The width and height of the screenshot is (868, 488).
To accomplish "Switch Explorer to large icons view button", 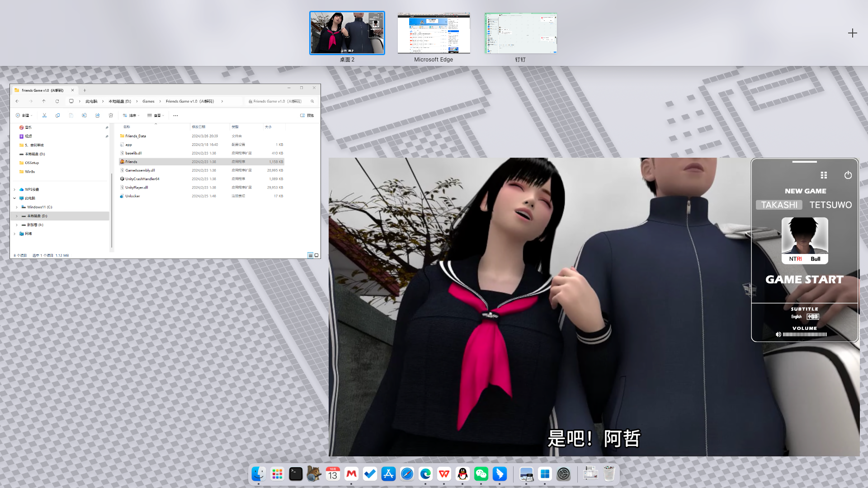I will tap(316, 255).
